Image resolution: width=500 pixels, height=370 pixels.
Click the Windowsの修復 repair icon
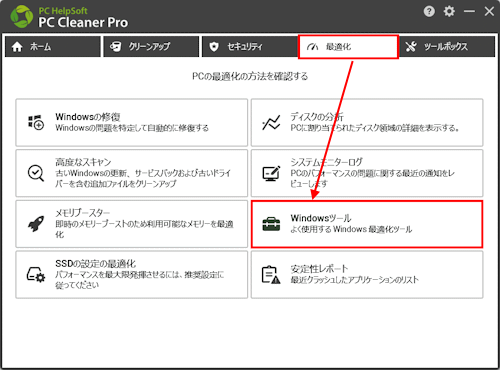click(36, 122)
